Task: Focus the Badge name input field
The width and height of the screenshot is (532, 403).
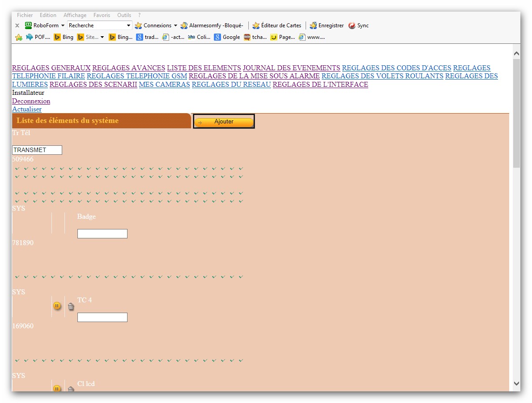Action: click(x=102, y=234)
